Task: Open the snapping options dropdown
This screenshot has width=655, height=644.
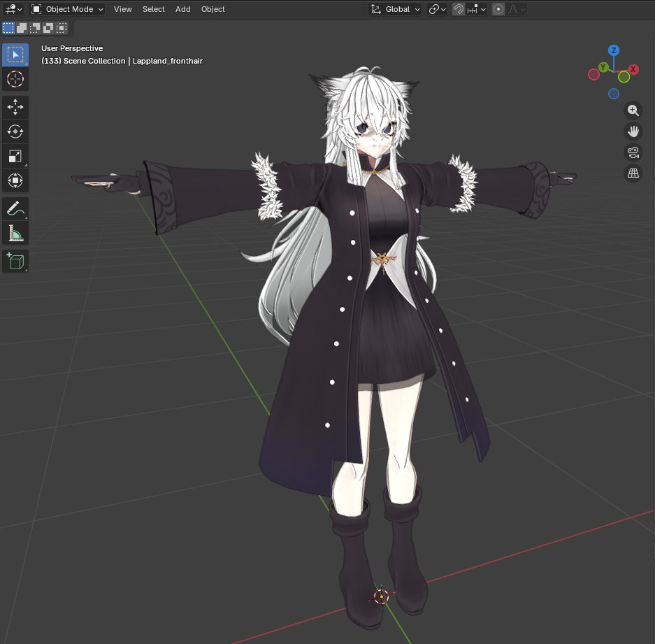Action: pyautogui.click(x=477, y=9)
